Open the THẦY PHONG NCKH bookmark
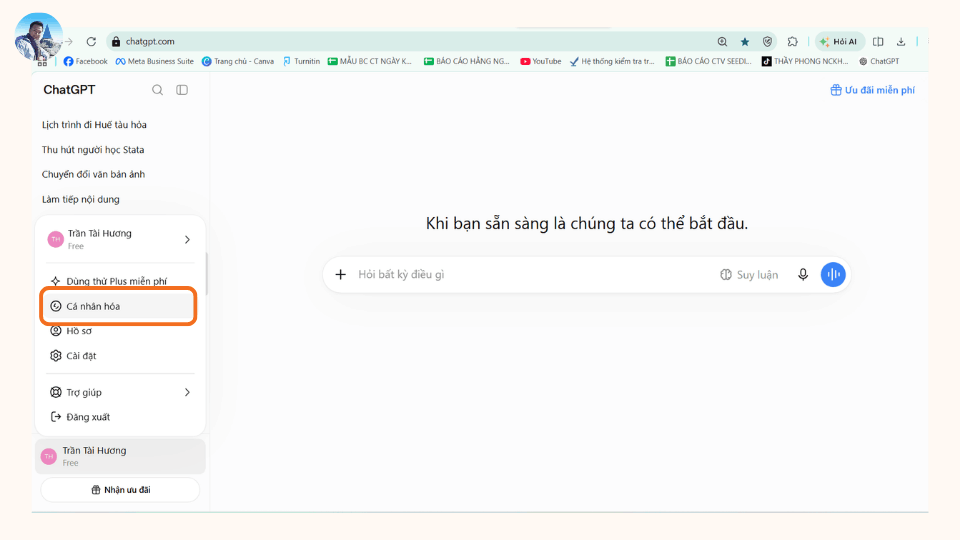 click(x=805, y=61)
